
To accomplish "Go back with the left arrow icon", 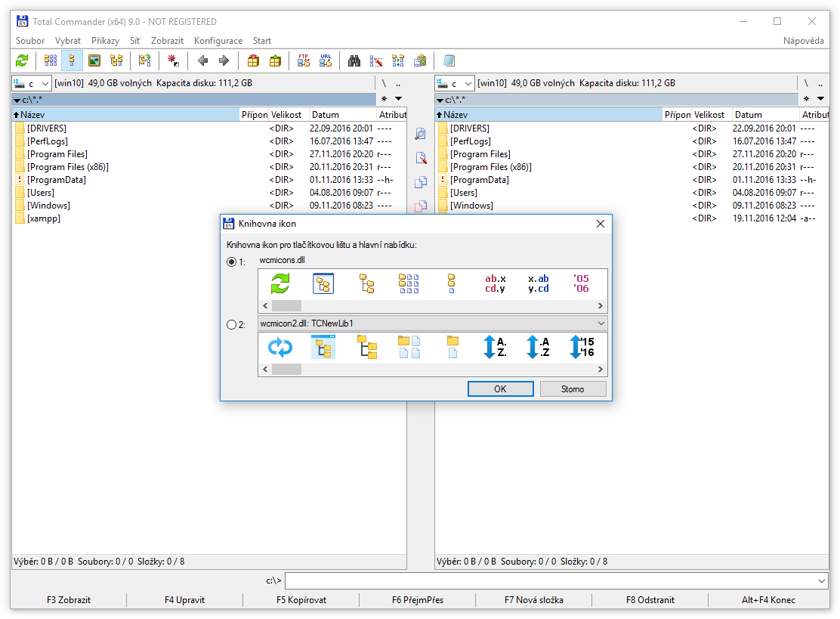I will pyautogui.click(x=202, y=60).
